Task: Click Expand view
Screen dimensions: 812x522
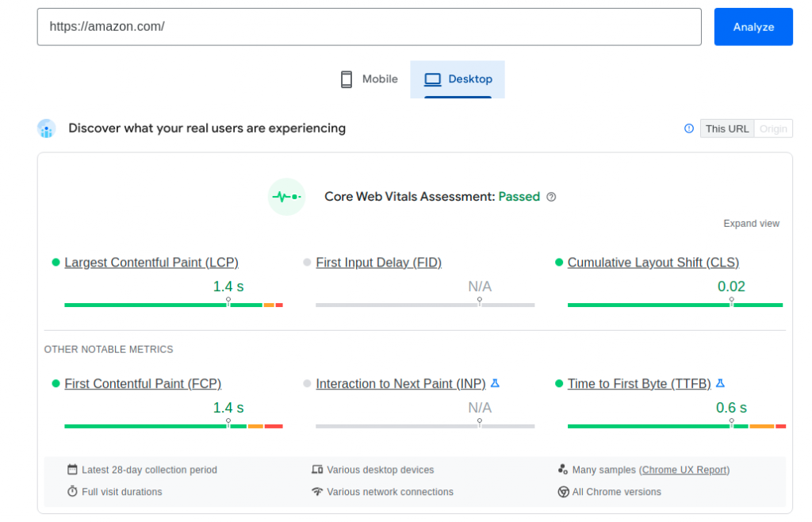Action: (x=751, y=223)
